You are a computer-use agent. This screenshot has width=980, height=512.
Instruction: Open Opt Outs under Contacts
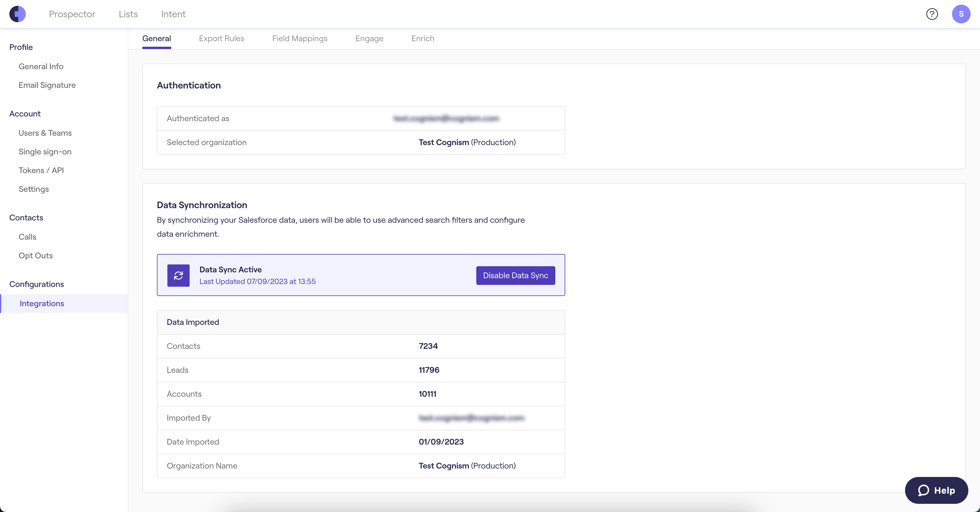(36, 255)
